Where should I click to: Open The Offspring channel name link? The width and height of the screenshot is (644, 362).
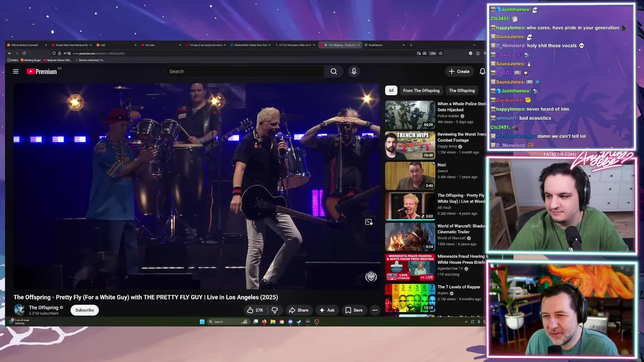coord(44,308)
